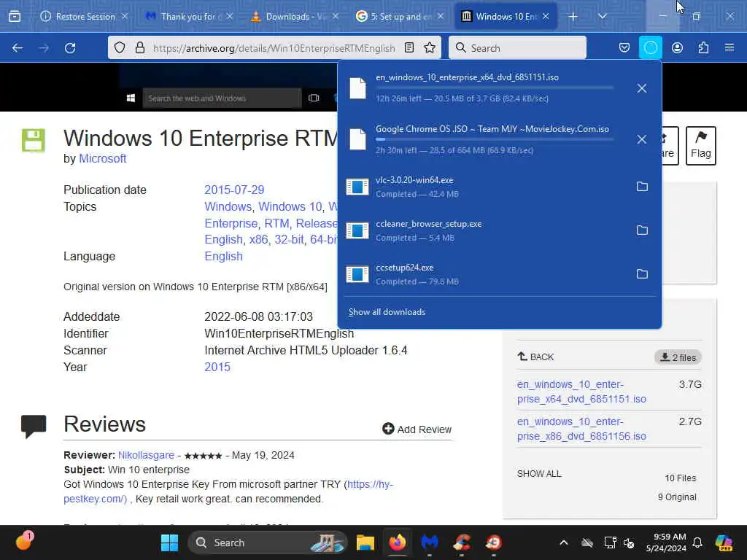Click BACK in the download options box

[x=535, y=357]
